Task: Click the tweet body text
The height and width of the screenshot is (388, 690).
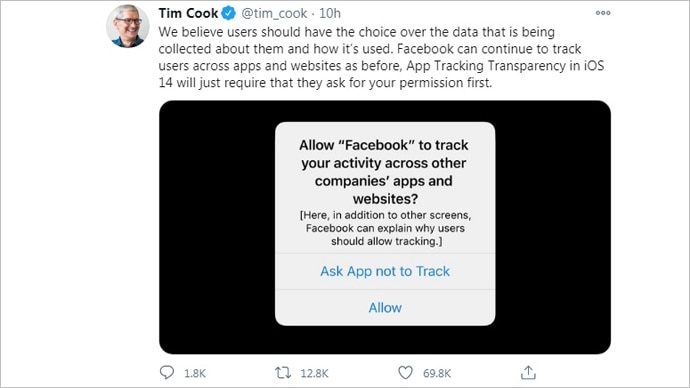Action: [x=381, y=57]
